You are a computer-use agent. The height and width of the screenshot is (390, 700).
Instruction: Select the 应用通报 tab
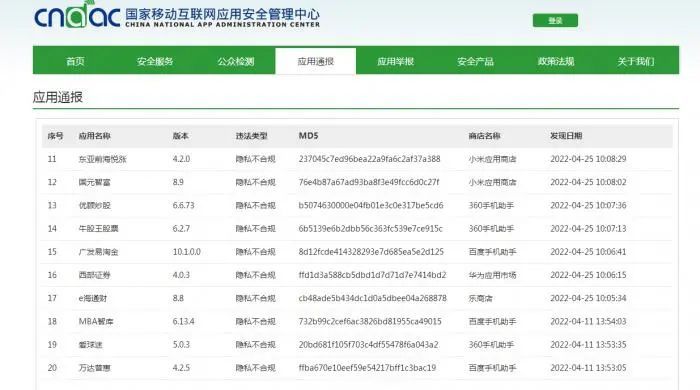[316, 61]
